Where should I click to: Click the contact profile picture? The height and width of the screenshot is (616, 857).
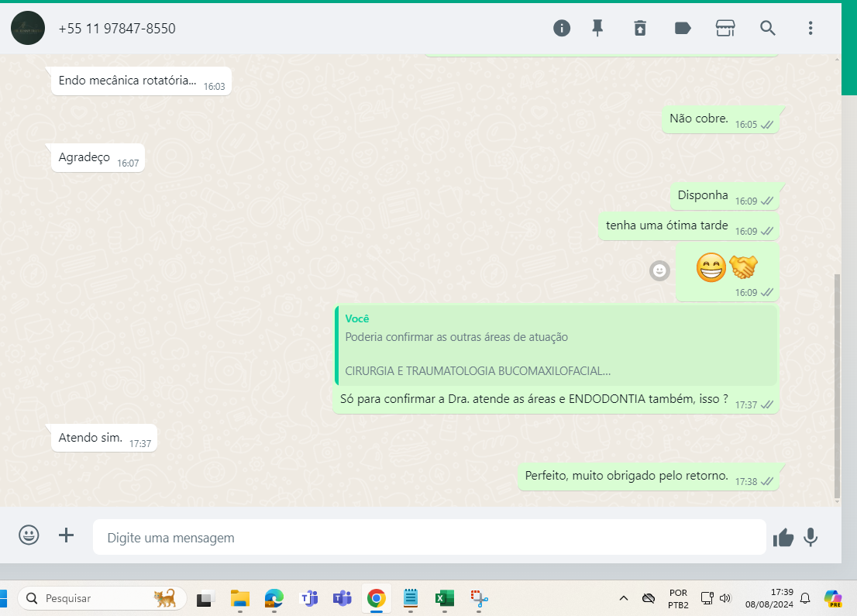[x=28, y=28]
